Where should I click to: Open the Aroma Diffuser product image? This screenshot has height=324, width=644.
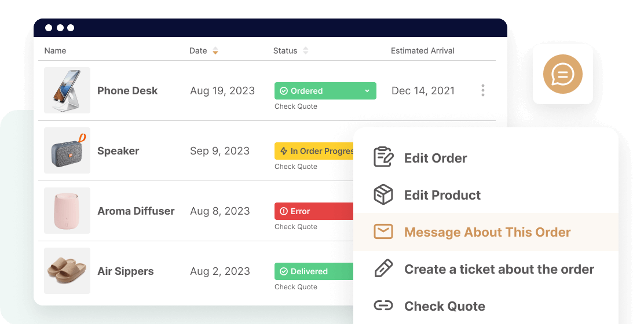[x=67, y=211]
